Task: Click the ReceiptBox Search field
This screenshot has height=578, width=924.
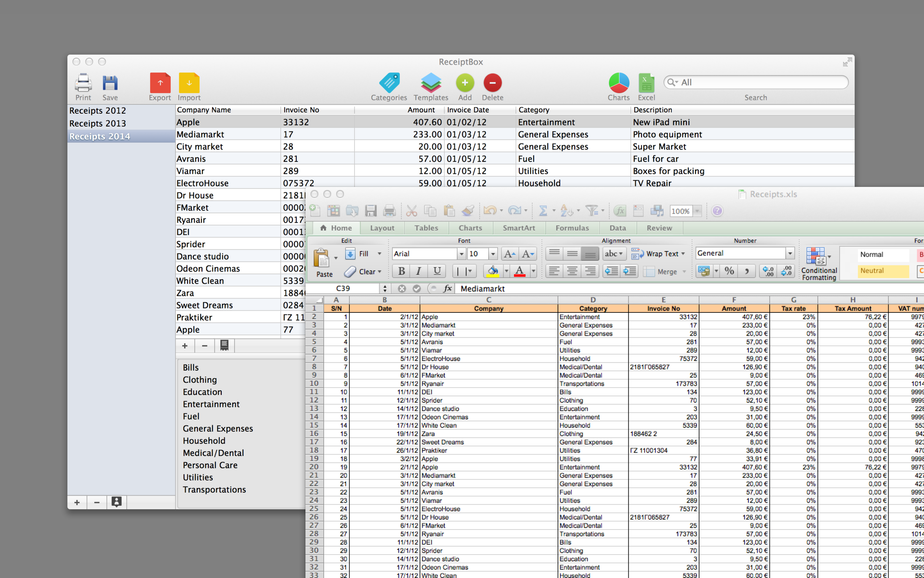Action: pyautogui.click(x=756, y=82)
